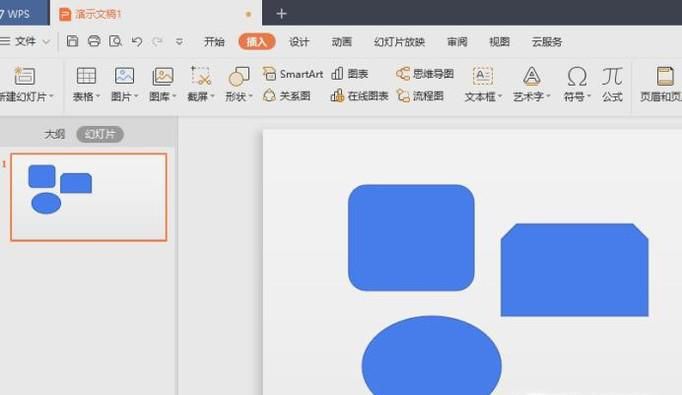
Task: Switch to the 幻灯片放映 tab
Action: click(x=399, y=42)
